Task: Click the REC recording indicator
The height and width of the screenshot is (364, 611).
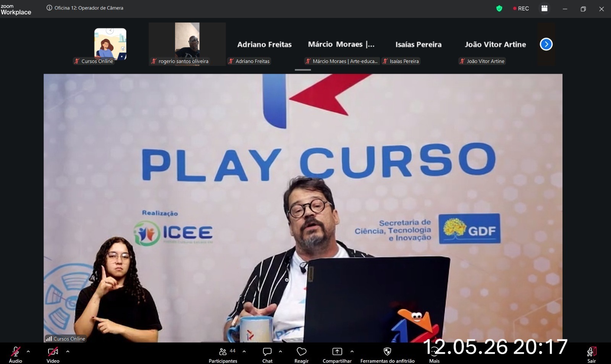Action: pos(521,8)
